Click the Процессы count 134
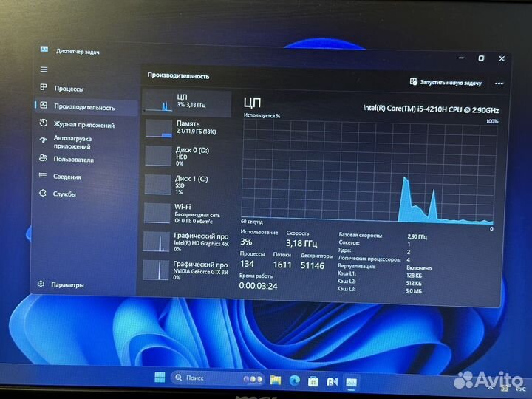 247,264
